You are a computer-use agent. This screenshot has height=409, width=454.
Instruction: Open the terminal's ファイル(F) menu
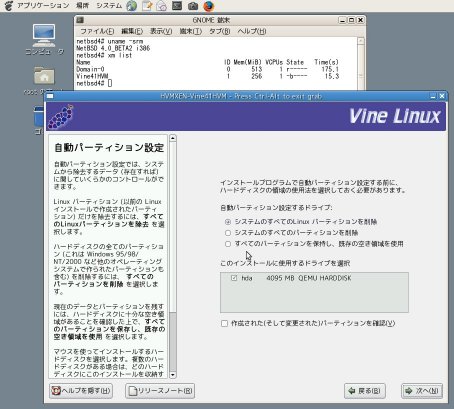pyautogui.click(x=97, y=31)
